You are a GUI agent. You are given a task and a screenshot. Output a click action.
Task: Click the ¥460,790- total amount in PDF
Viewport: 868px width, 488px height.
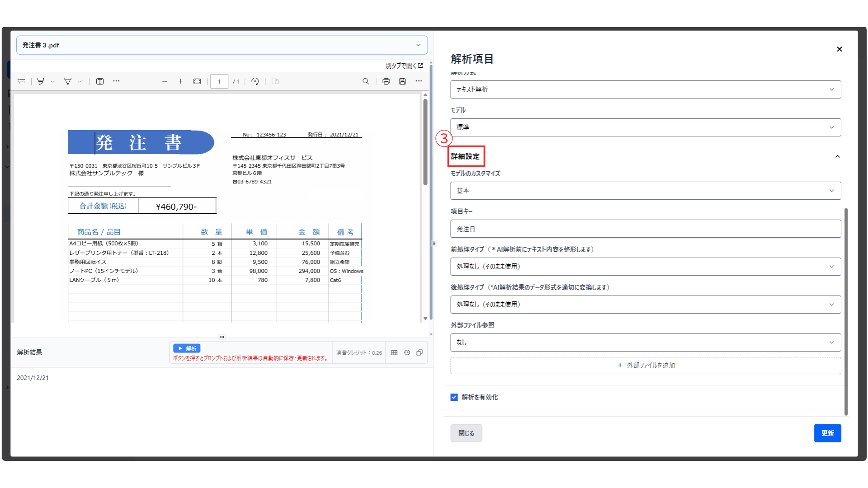click(176, 206)
